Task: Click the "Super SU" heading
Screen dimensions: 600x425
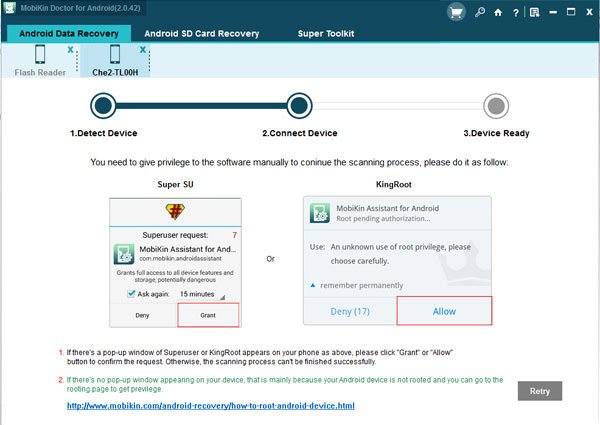Action: [175, 184]
